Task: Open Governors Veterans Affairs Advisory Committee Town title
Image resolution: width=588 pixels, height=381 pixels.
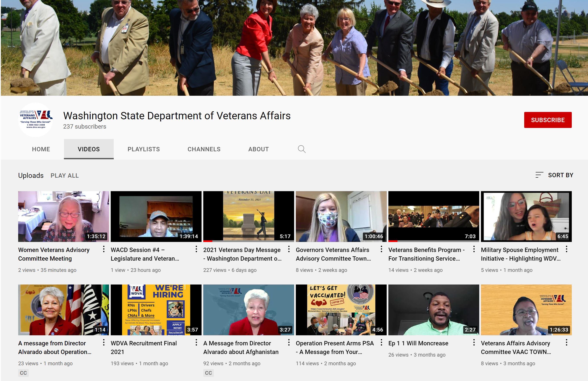Action: pyautogui.click(x=333, y=254)
